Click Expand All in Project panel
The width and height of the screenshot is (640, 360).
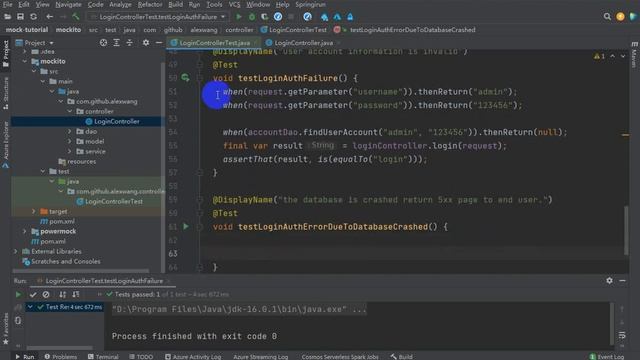(x=116, y=42)
